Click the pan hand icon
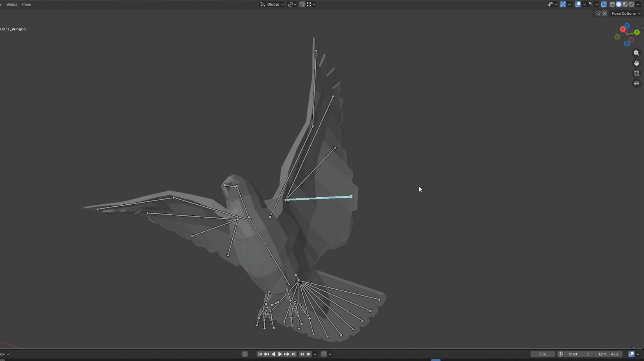Viewport: 644px width, 361px height. (636, 63)
